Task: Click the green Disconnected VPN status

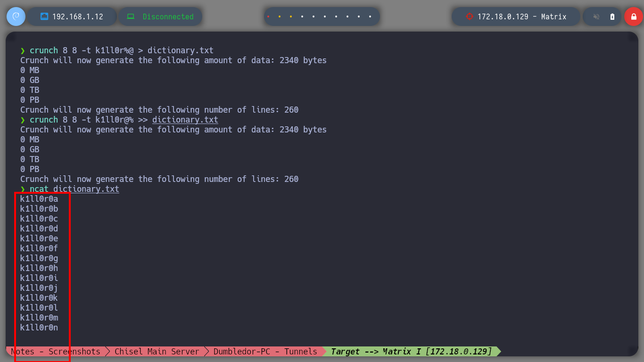Action: click(x=168, y=16)
